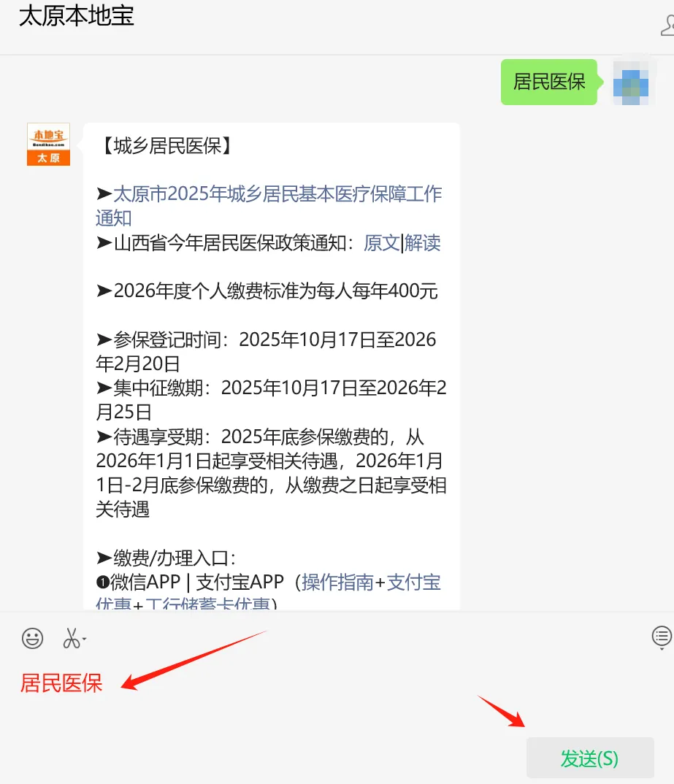This screenshot has width=674, height=784.
Task: Open the chat history icon above input
Action: [x=662, y=637]
